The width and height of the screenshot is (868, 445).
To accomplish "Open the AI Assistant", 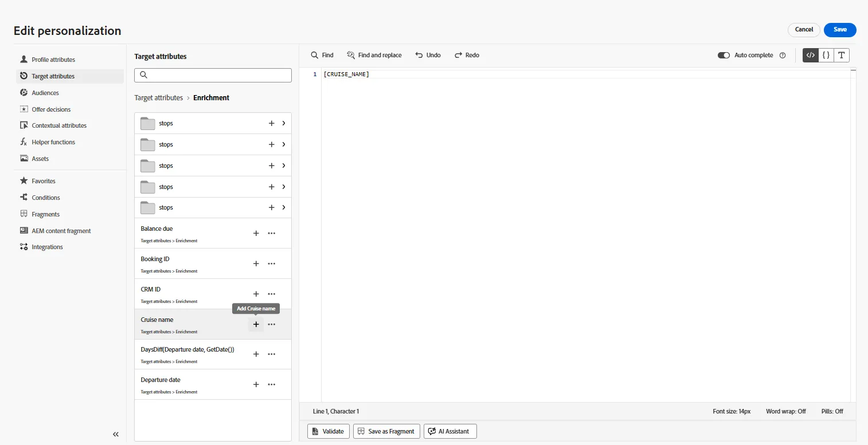I will pyautogui.click(x=450, y=431).
